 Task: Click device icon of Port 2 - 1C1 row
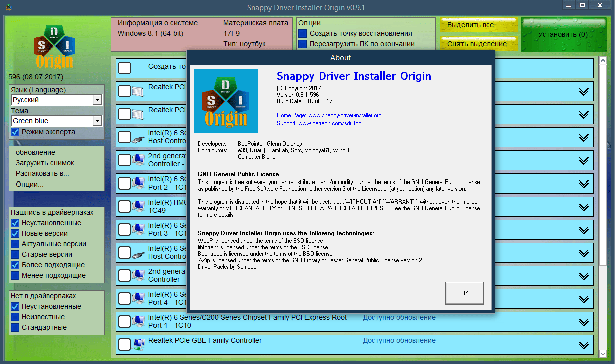coord(137,184)
